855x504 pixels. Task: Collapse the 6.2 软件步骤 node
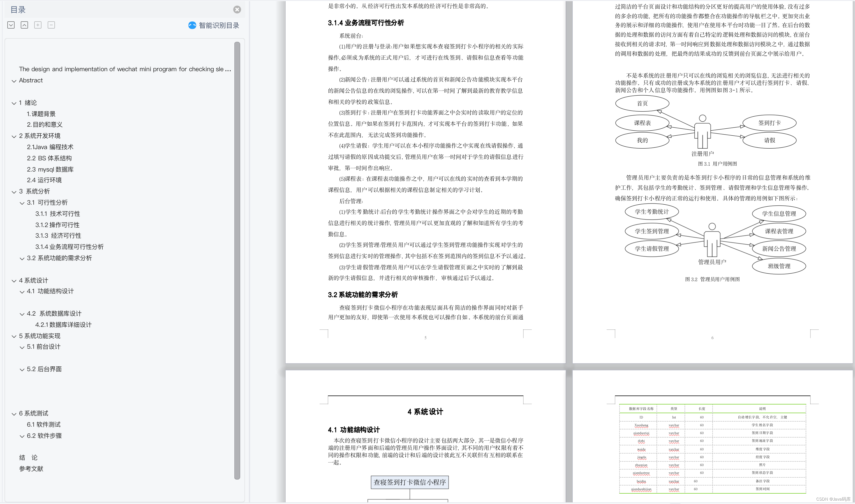tap(22, 436)
